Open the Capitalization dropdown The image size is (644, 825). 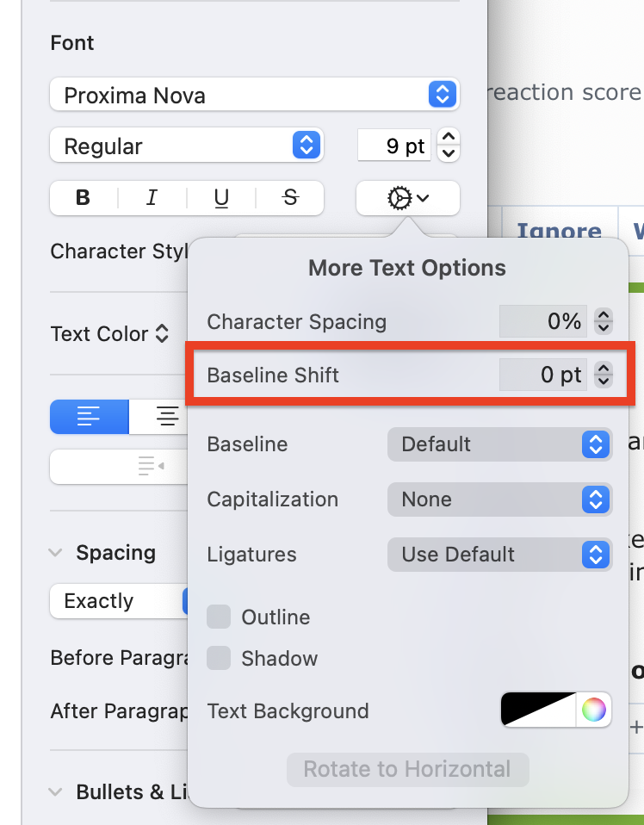(499, 499)
